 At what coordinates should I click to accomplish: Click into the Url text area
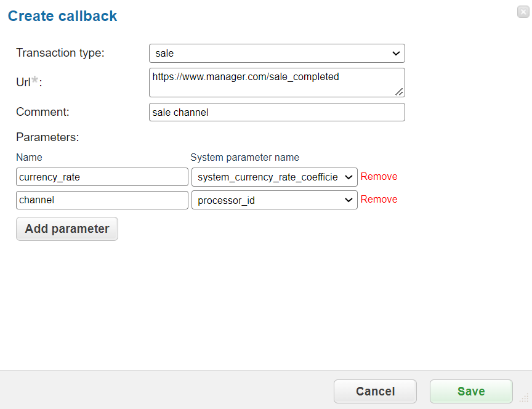(277, 83)
